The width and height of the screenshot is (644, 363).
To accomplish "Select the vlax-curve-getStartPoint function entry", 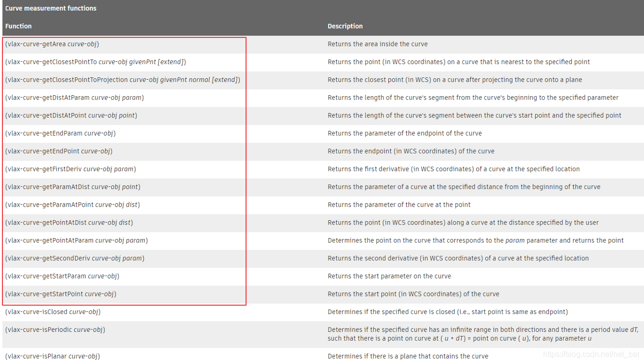I will [61, 294].
